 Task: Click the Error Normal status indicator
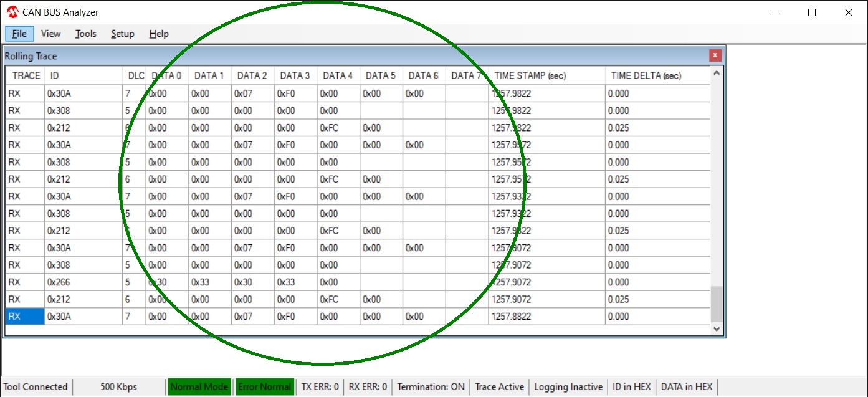click(264, 387)
